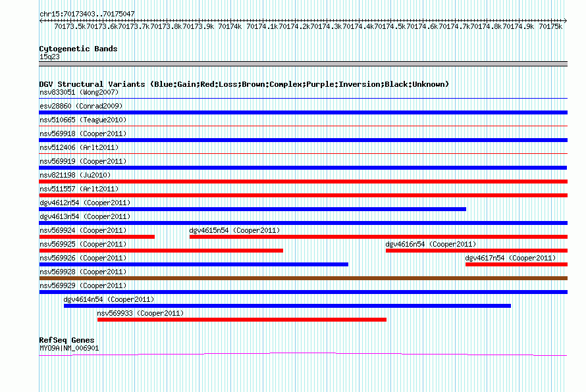
Task: Open variant nsv510665 (Teague2010) label
Action: pyautogui.click(x=83, y=120)
